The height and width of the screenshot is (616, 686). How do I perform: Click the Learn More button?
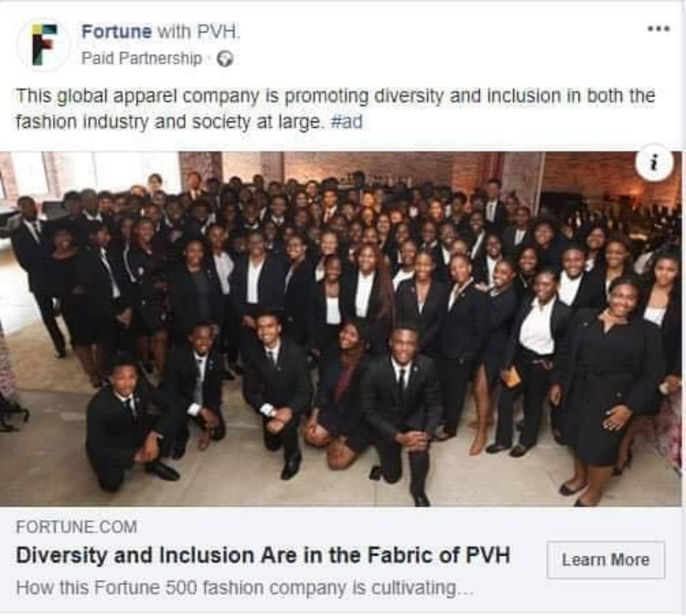click(606, 560)
